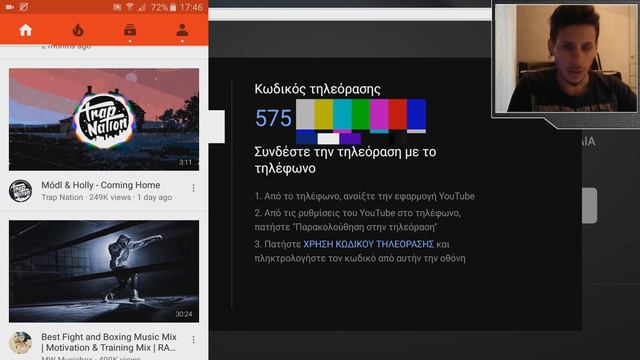The width and height of the screenshot is (640, 360).
Task: Open the 'Best Fight and Boxing Music Mix' title
Action: pyautogui.click(x=109, y=342)
